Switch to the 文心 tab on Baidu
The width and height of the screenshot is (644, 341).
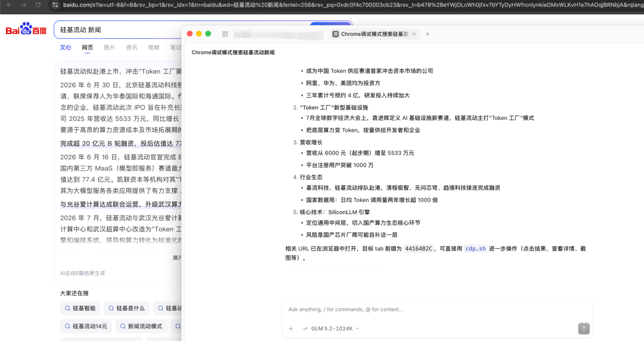pos(66,48)
